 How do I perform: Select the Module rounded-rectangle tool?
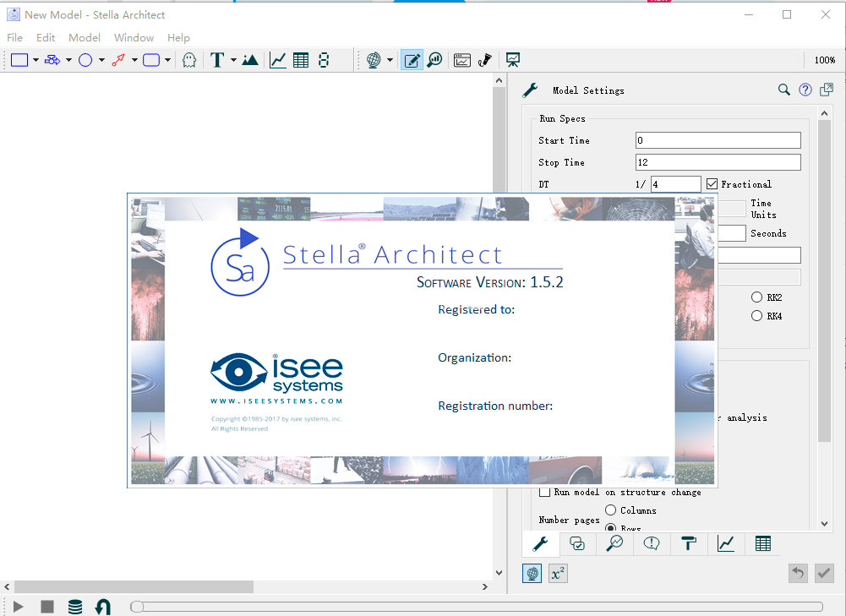(151, 60)
